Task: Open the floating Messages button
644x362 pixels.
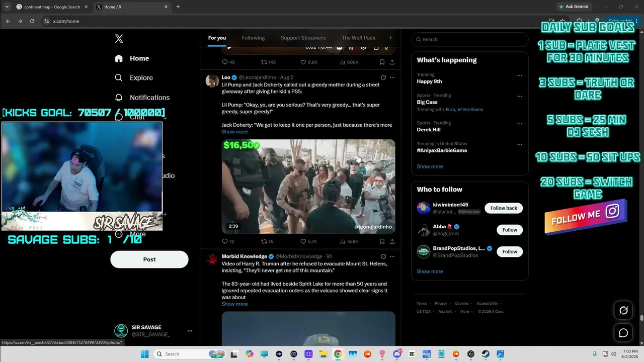Action: (x=623, y=333)
